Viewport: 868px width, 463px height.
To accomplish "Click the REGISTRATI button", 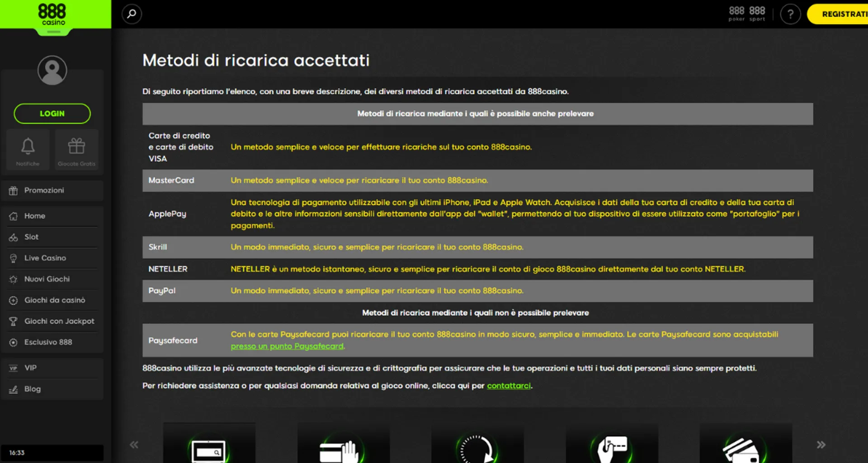I will [x=838, y=14].
